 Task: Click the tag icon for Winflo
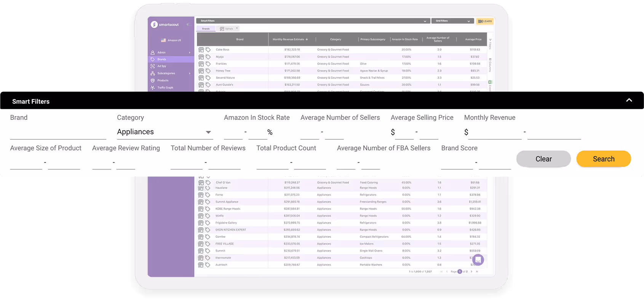pos(208,216)
